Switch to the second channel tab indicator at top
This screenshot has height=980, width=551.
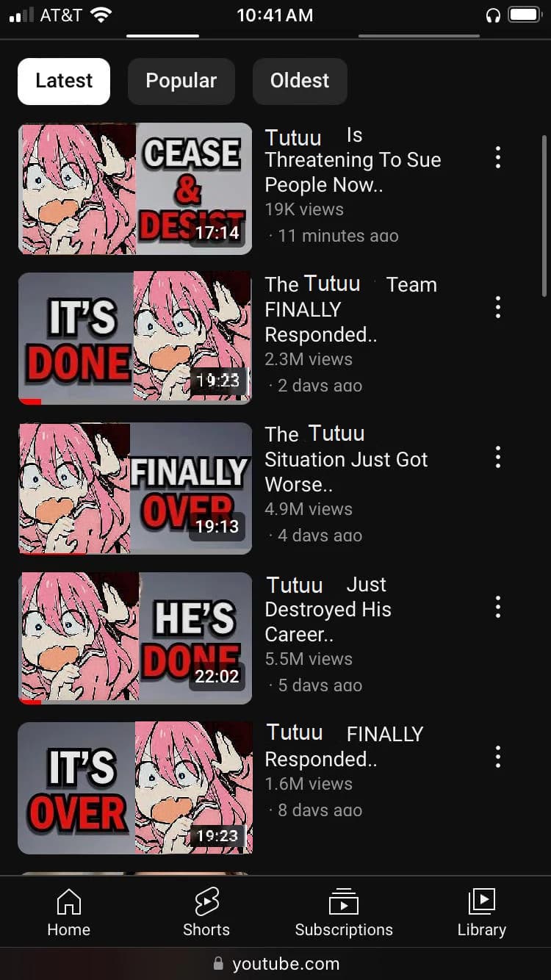coord(419,35)
